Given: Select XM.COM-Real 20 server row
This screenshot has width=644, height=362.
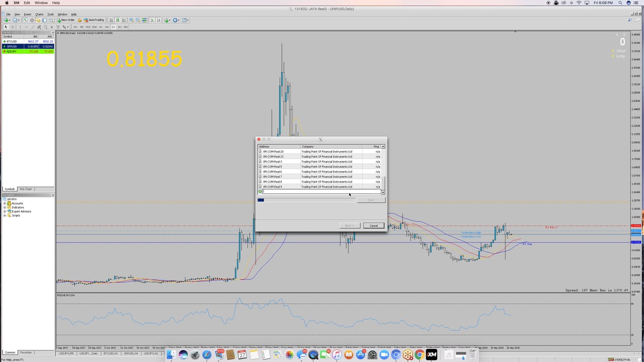Looking at the screenshot, I should [x=319, y=151].
